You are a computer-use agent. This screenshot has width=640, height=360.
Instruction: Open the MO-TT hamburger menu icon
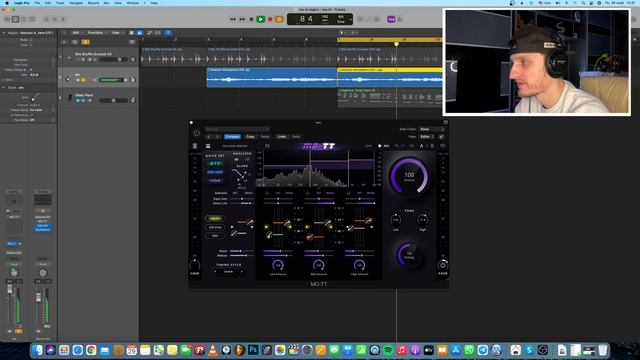click(208, 146)
